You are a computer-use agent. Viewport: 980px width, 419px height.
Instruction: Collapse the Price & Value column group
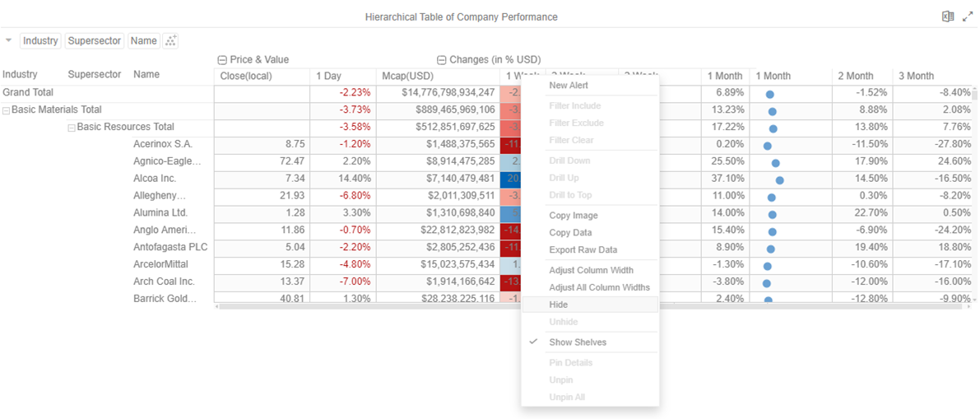tap(222, 60)
